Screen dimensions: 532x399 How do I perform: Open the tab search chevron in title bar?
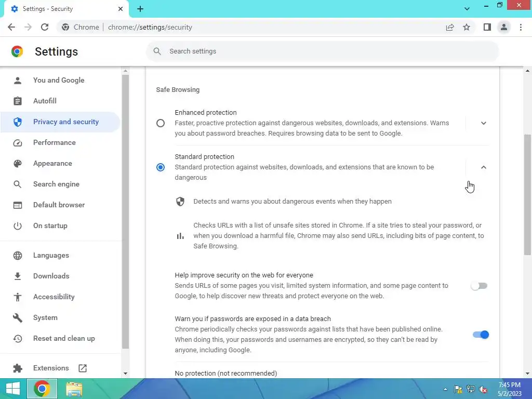[x=467, y=9]
